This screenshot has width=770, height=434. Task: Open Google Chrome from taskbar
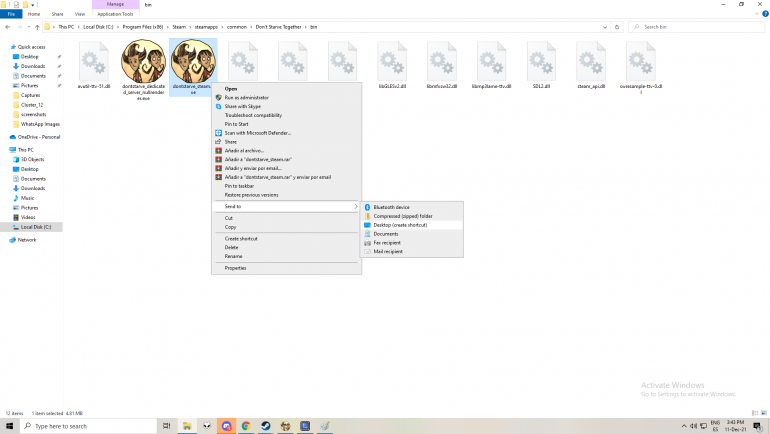click(246, 426)
